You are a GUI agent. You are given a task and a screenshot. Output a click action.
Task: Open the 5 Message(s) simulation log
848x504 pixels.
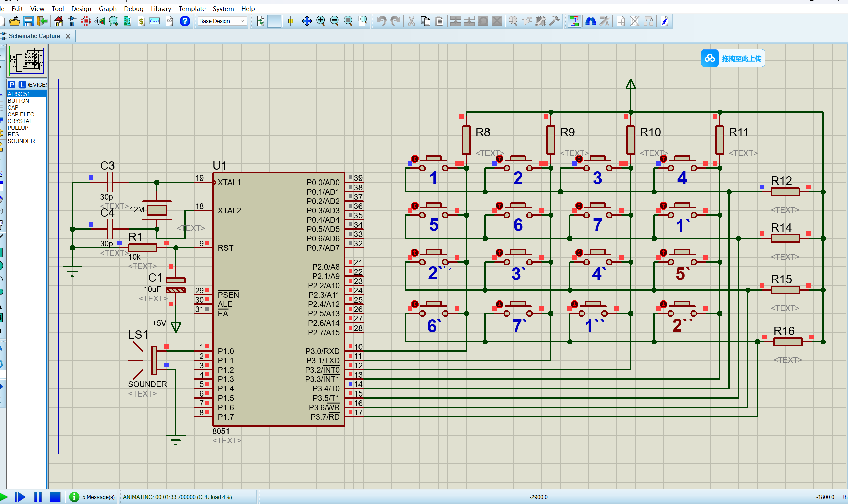point(92,497)
